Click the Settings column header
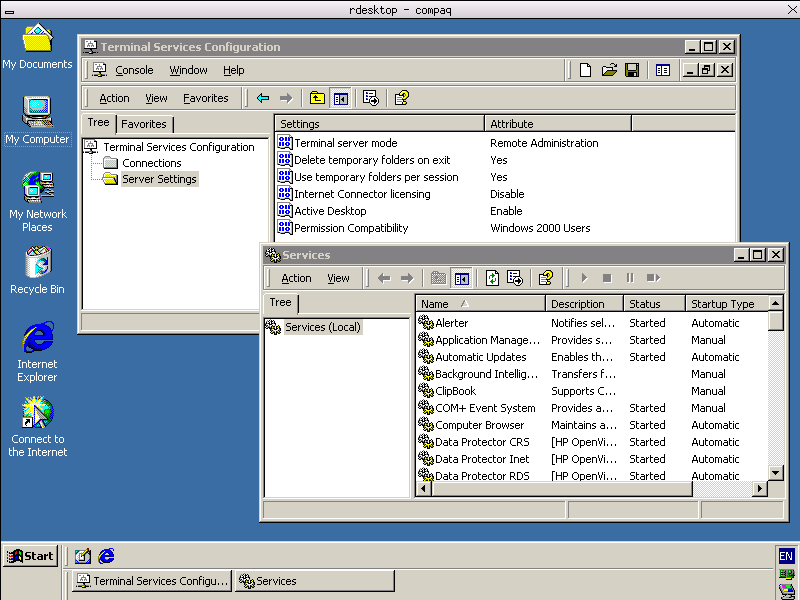This screenshot has height=600, width=800. coord(380,124)
